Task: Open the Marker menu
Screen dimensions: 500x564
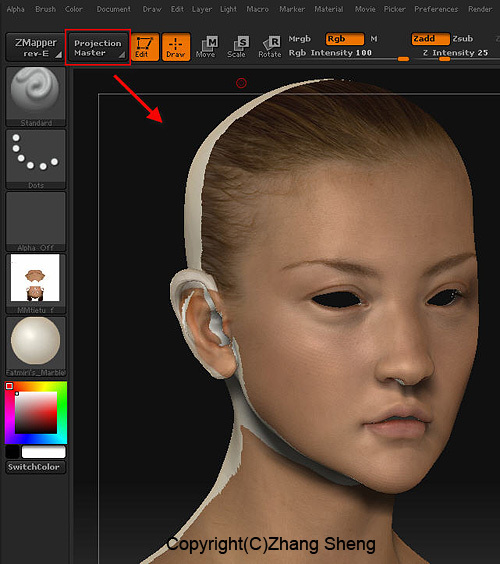Action: (x=292, y=9)
